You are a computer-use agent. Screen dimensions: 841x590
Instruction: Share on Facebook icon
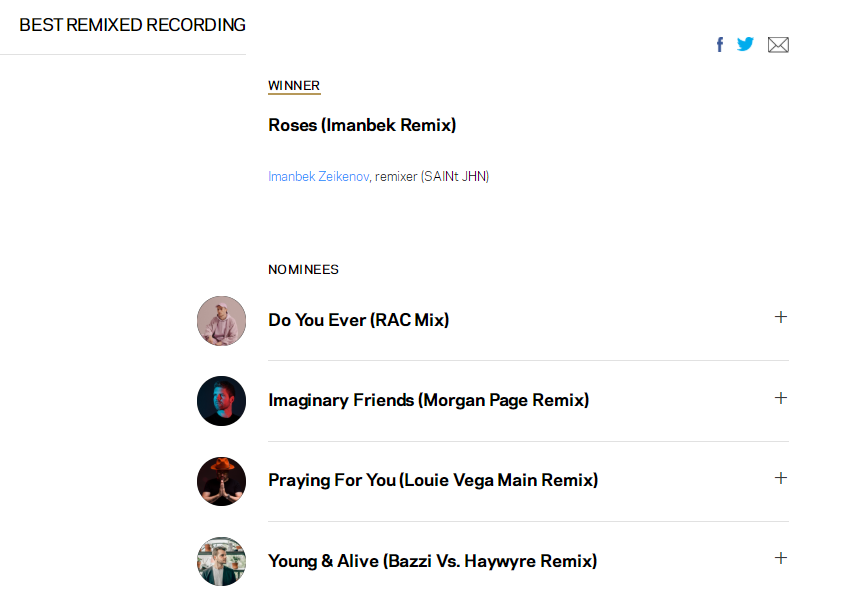point(719,44)
